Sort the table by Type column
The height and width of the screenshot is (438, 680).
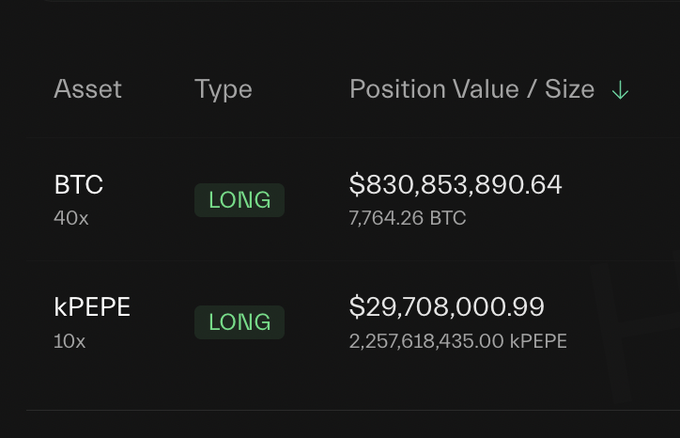click(223, 89)
